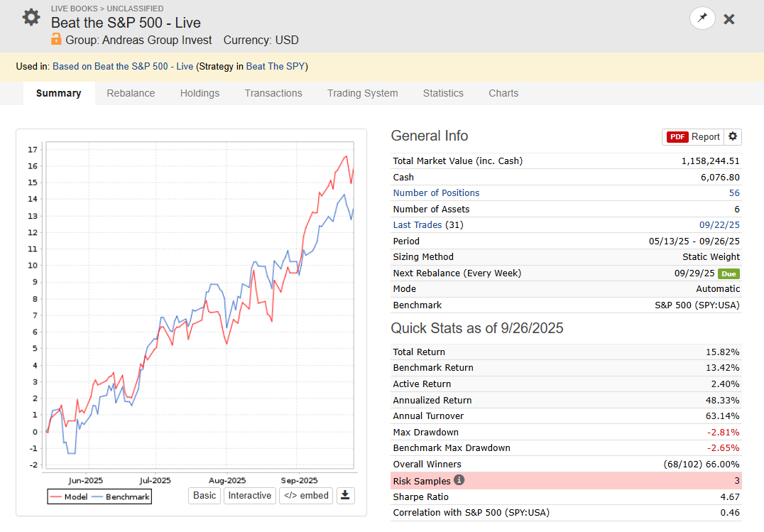Image resolution: width=764 pixels, height=532 pixels.
Task: Switch to the Summary tab
Action: click(58, 93)
